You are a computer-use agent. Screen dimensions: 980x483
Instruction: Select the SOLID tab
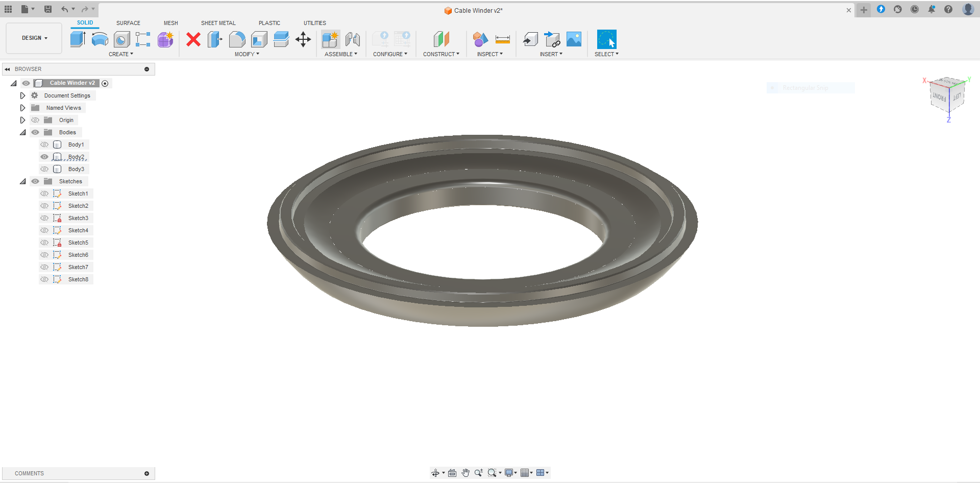85,22
